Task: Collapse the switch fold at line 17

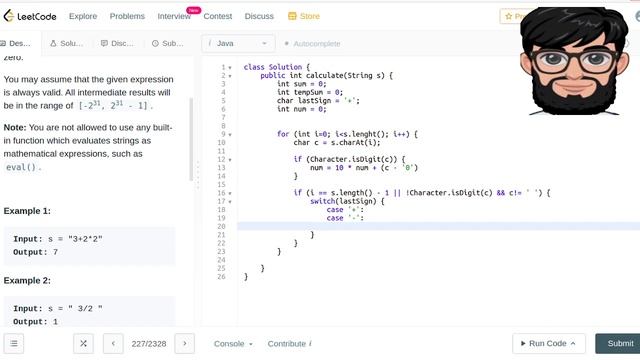Action: [230, 202]
